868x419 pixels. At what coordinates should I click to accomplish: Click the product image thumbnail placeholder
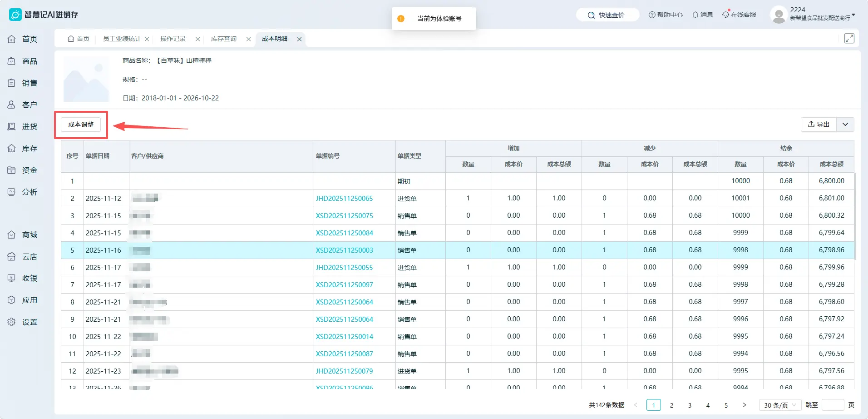[x=86, y=80]
